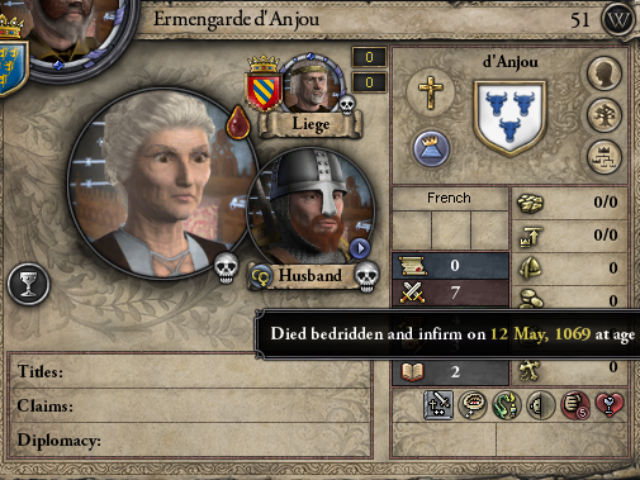
Task: Click the Wikipedia W icon
Action: pos(619,19)
